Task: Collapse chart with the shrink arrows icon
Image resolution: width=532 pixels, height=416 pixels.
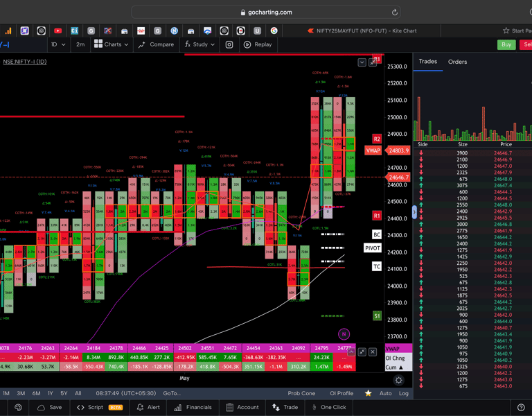Action: tap(373, 62)
